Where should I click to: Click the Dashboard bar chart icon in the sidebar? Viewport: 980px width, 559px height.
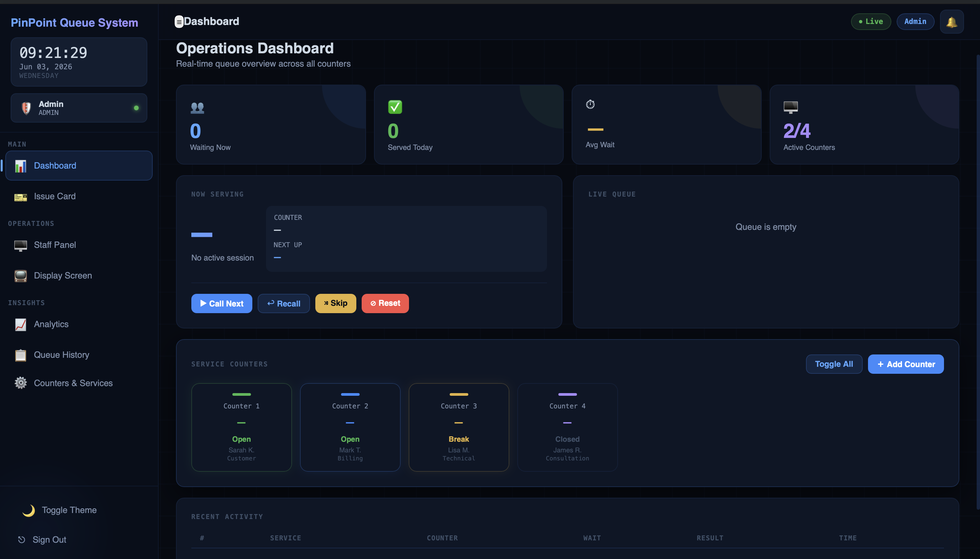(20, 166)
